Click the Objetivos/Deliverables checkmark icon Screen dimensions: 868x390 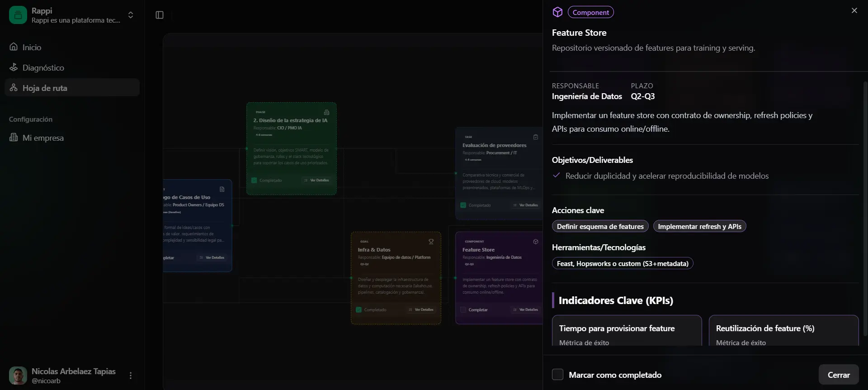pyautogui.click(x=557, y=176)
